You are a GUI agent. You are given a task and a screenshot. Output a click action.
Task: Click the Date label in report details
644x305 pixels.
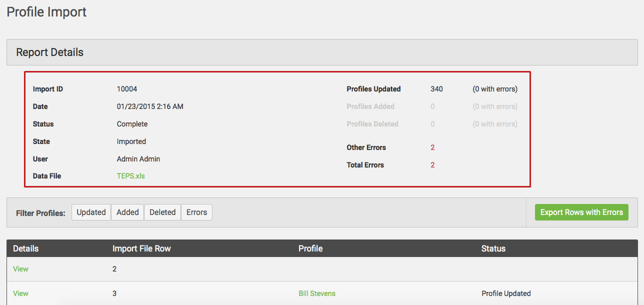[x=40, y=106]
